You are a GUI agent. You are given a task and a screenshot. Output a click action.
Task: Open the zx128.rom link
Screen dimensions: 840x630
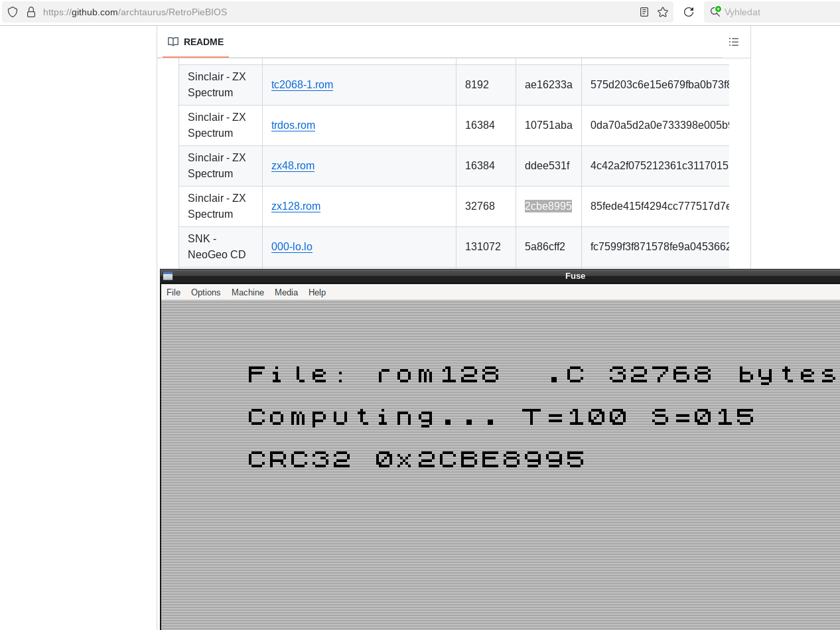click(x=296, y=206)
